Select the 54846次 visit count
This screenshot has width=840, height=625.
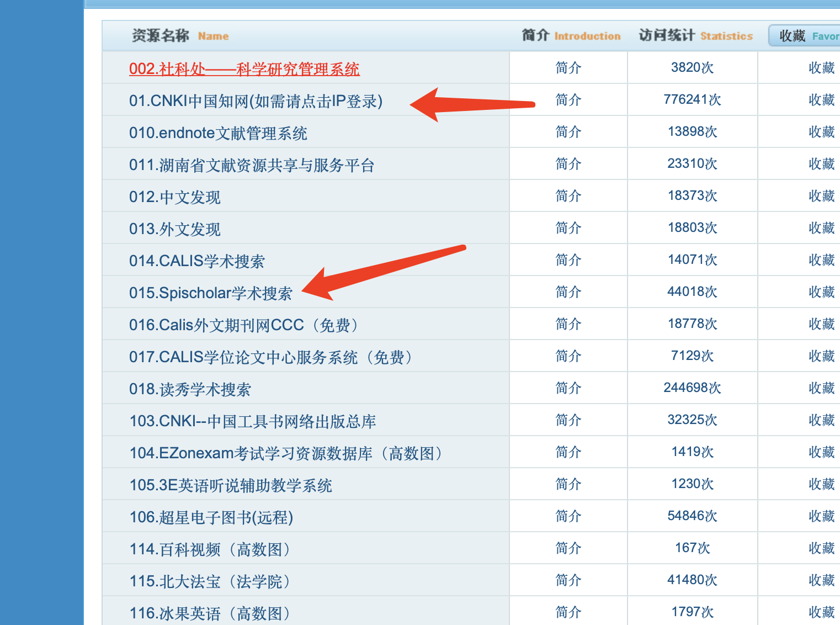click(692, 516)
